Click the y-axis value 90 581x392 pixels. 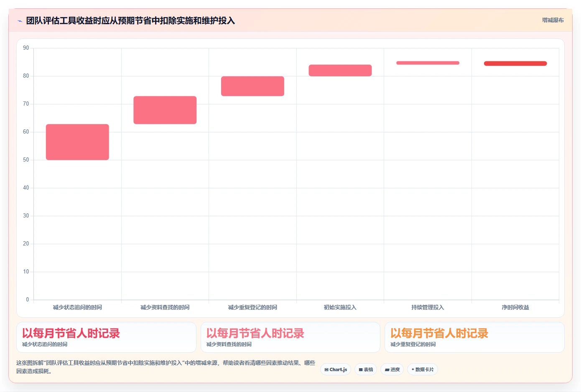26,48
